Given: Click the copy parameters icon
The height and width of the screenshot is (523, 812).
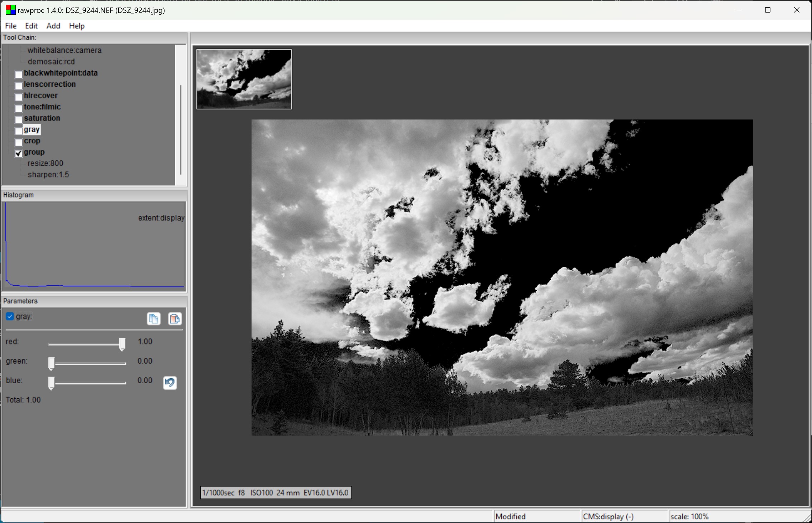Looking at the screenshot, I should click(154, 319).
